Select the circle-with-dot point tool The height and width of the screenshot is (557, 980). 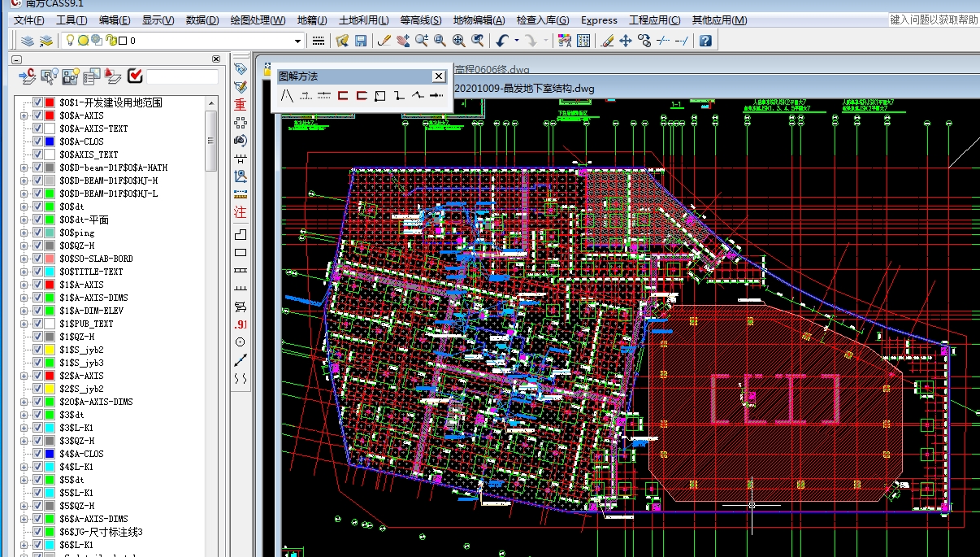(x=240, y=342)
